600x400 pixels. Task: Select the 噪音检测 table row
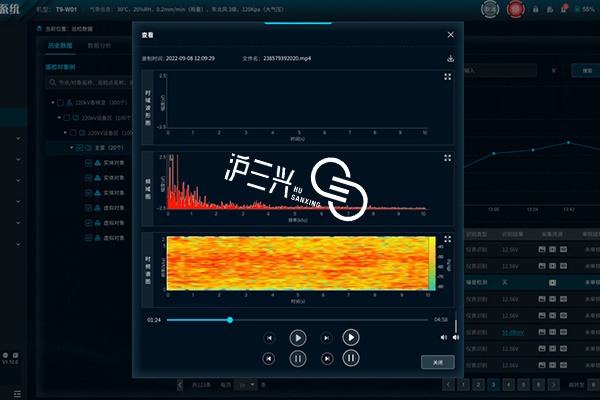(532, 282)
